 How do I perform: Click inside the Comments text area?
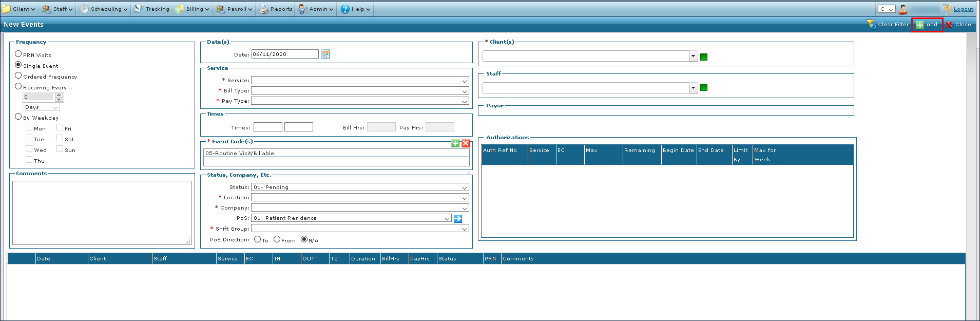pyautogui.click(x=102, y=213)
